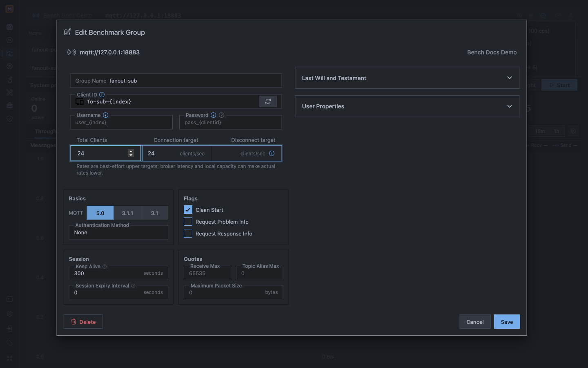Open the Username info icon
Screen dimensions: 588x368
click(x=105, y=115)
